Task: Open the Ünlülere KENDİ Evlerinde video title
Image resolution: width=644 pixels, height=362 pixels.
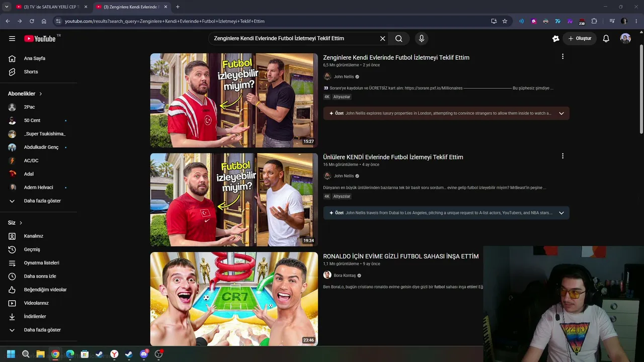Action: (x=393, y=157)
